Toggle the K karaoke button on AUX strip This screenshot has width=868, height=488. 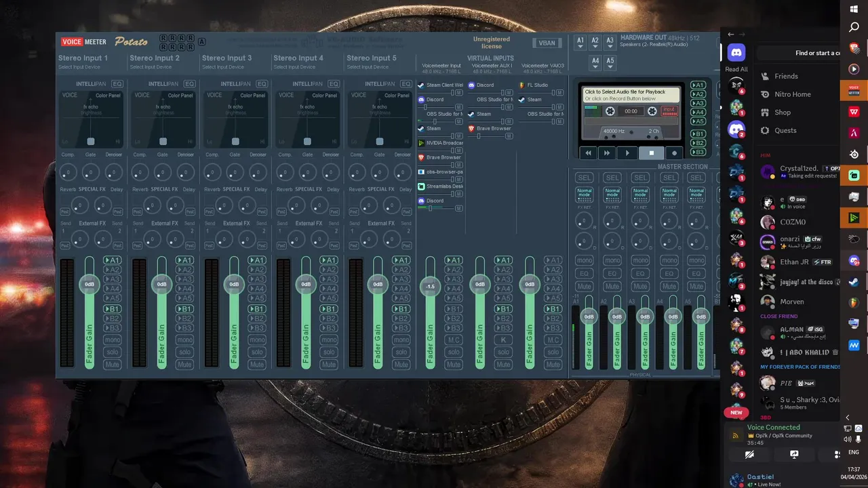[503, 340]
